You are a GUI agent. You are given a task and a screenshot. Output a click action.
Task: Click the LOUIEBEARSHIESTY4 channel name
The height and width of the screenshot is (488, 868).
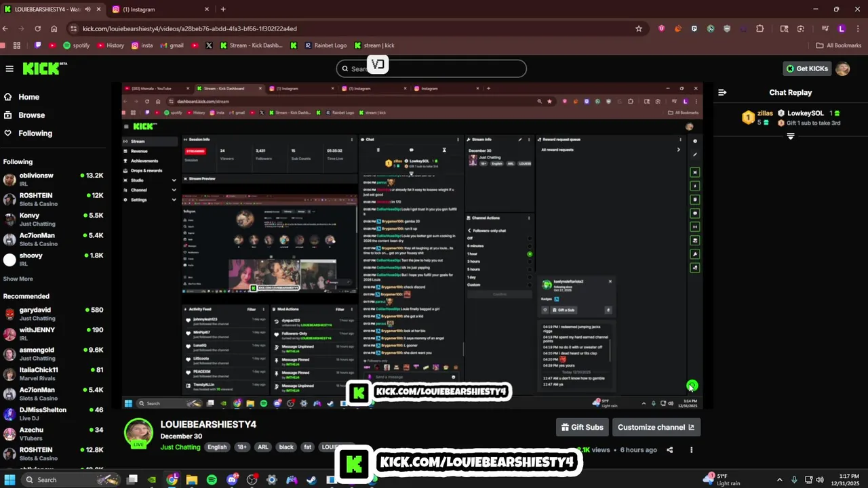coord(208,424)
